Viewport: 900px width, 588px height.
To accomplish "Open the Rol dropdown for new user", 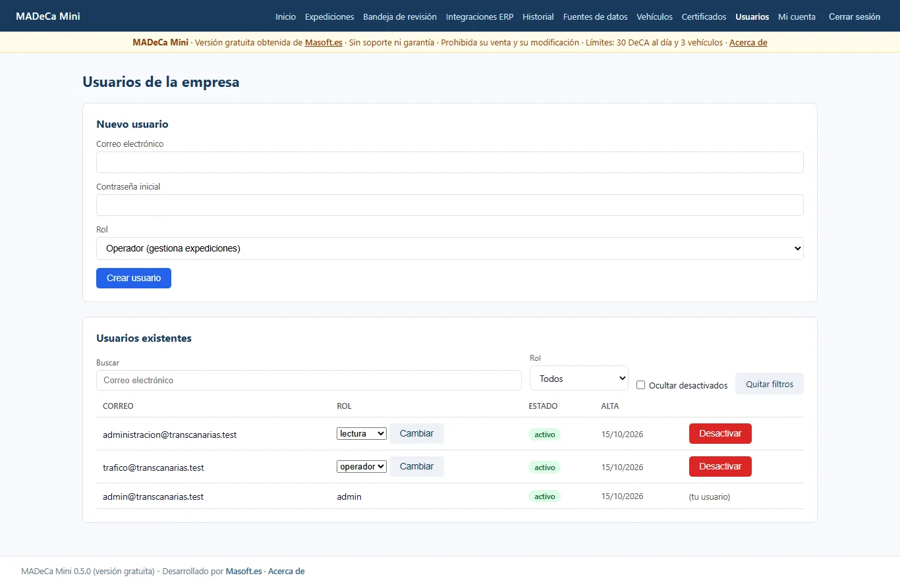I will tap(450, 248).
